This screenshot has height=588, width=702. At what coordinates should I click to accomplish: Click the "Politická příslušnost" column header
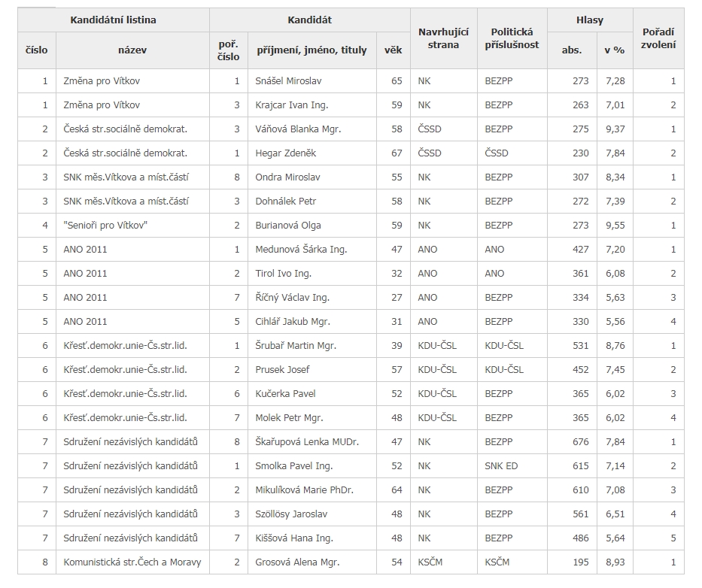coord(512,38)
